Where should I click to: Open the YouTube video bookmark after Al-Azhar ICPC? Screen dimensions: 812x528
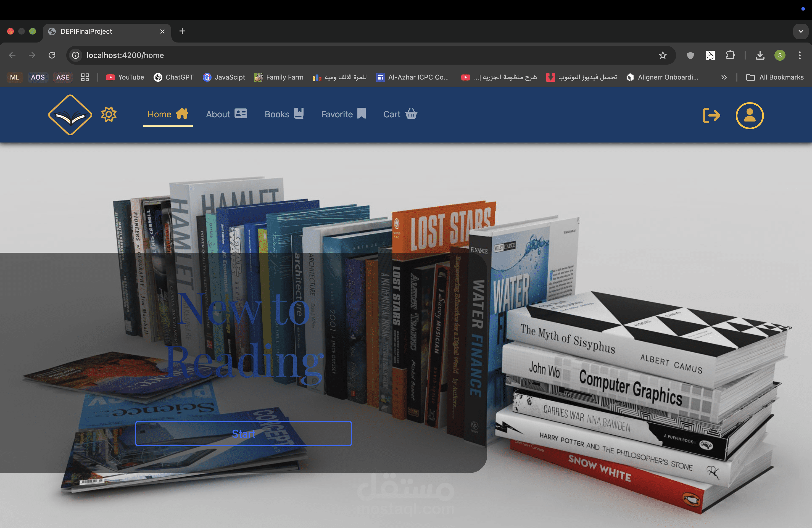pos(499,77)
